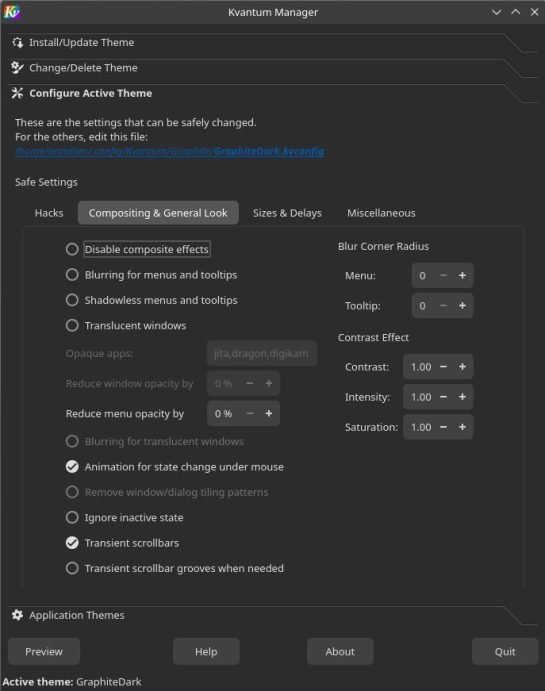This screenshot has height=691, width=545.
Task: Switch to the Hacks tab
Action: pos(49,213)
